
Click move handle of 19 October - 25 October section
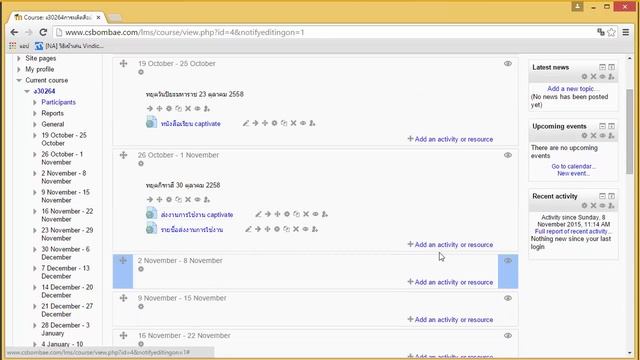click(123, 64)
